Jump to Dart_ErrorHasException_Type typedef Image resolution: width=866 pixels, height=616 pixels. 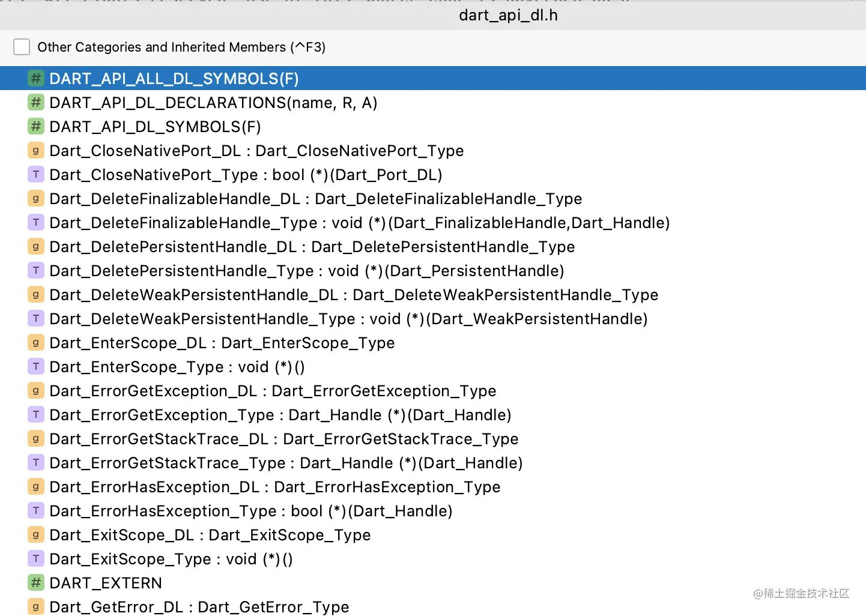tap(433, 510)
